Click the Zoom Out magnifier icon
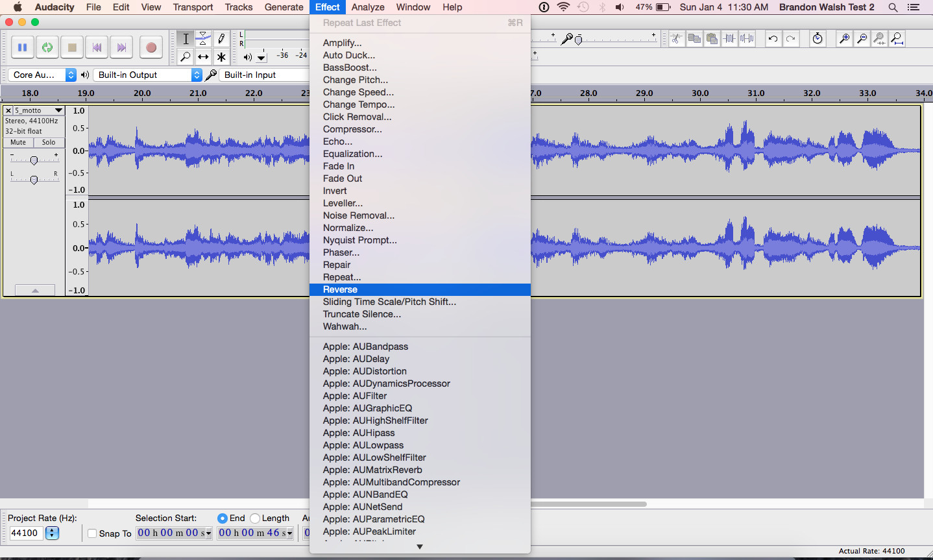 pos(862,39)
